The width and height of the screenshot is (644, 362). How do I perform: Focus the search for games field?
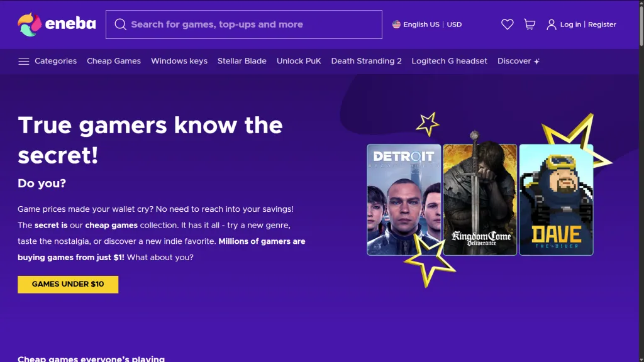tap(244, 25)
